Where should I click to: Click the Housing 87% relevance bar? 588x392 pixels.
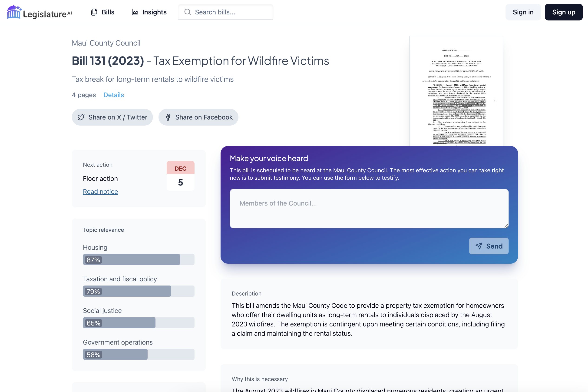click(x=139, y=259)
